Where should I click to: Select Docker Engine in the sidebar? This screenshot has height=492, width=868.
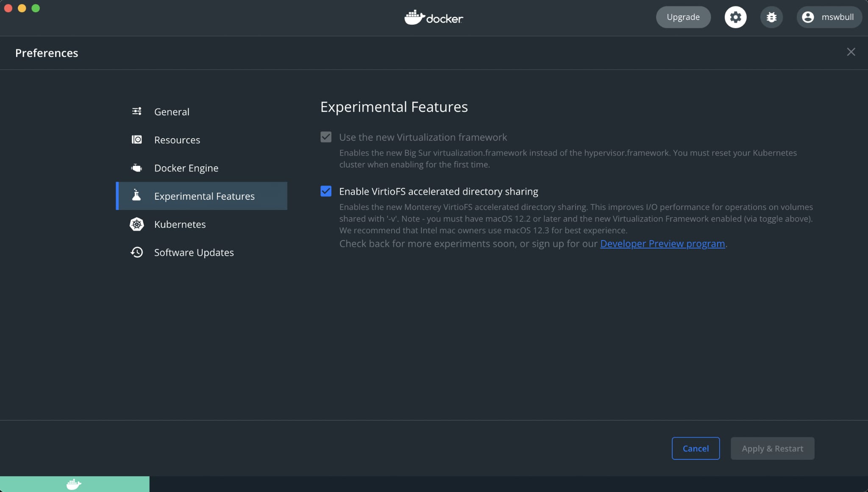202,168
